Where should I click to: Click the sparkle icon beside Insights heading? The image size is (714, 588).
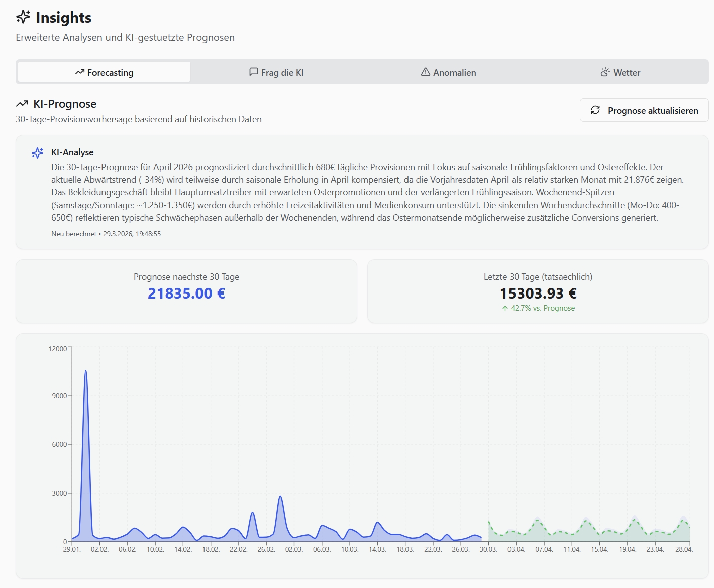(x=23, y=17)
